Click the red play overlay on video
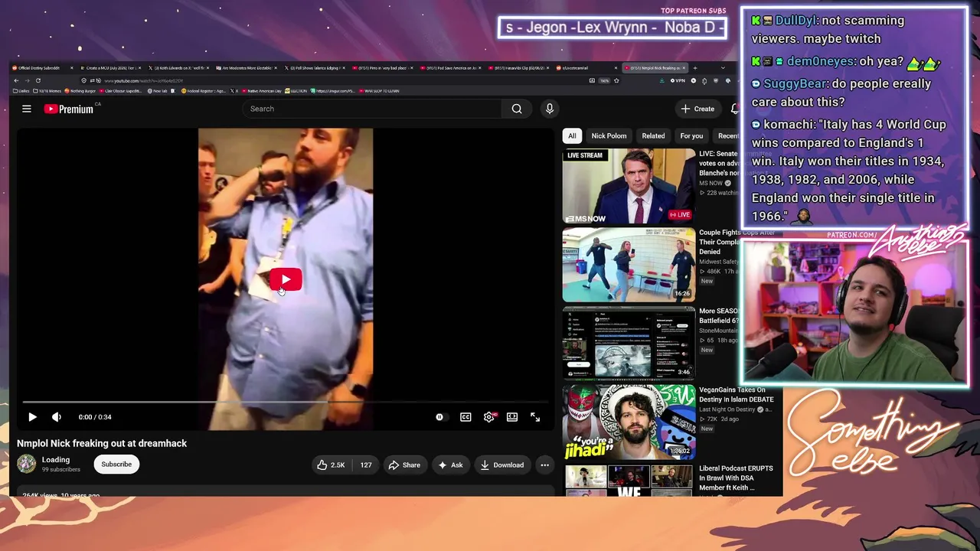Image resolution: width=980 pixels, height=551 pixels. 286,279
